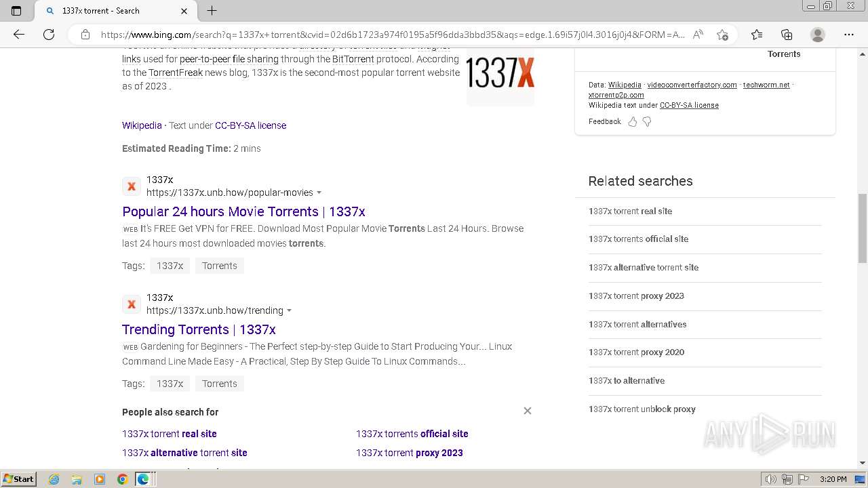Select Torrents tag under trending result
The height and width of the screenshot is (488, 868).
coord(220,384)
